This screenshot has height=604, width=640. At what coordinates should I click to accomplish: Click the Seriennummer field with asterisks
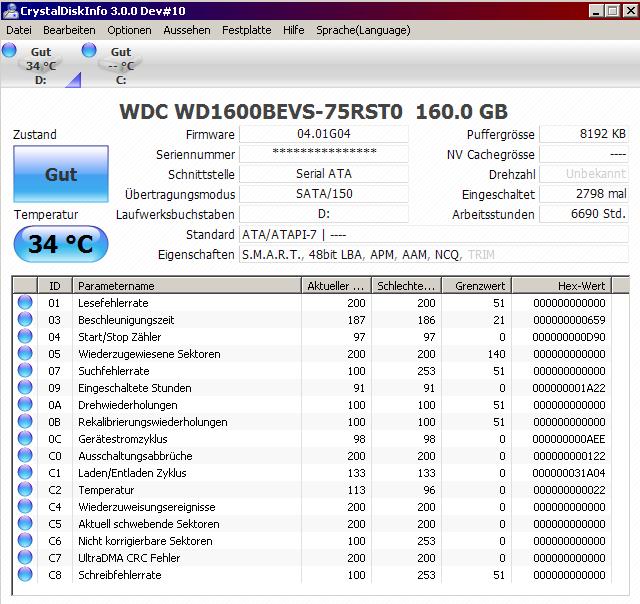point(324,154)
